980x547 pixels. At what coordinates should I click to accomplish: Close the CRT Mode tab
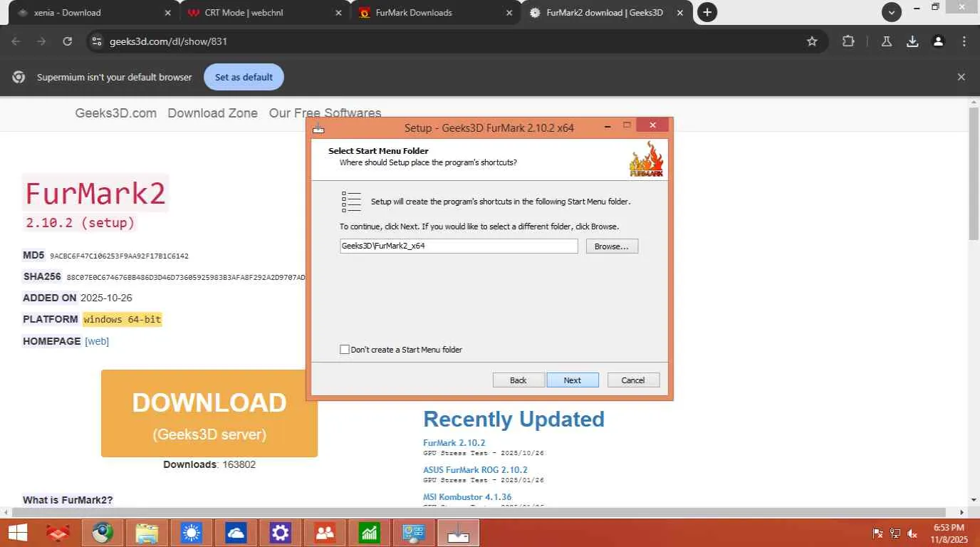point(339,13)
